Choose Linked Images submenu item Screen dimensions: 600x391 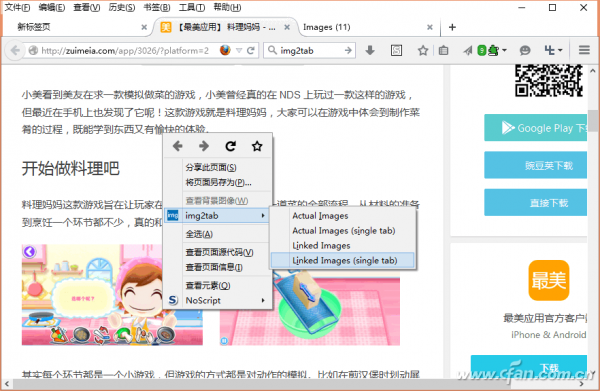(342, 246)
